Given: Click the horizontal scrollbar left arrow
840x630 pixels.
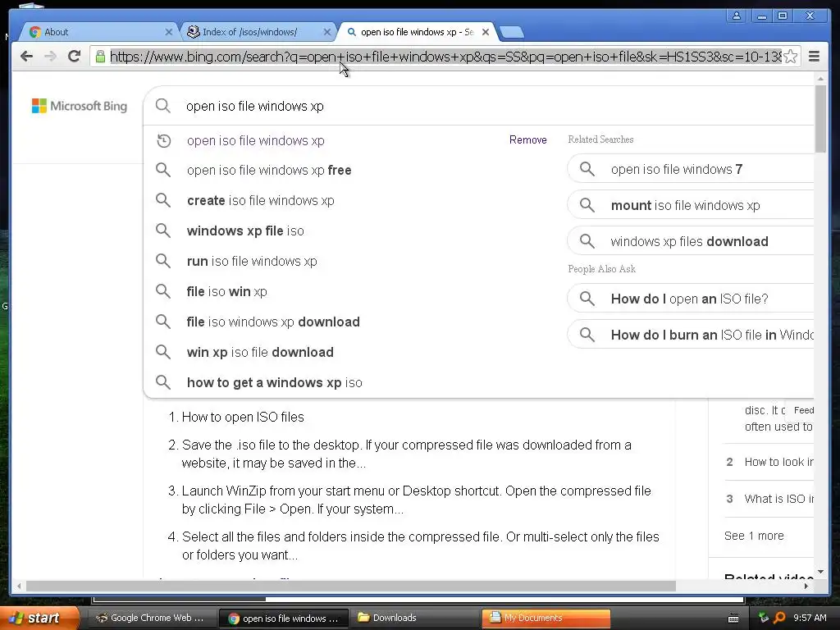Looking at the screenshot, I should (x=19, y=586).
